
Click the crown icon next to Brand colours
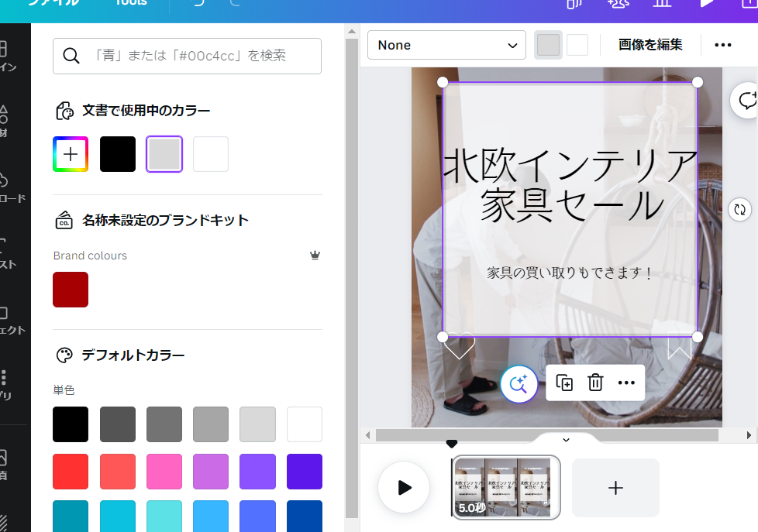[x=315, y=255]
